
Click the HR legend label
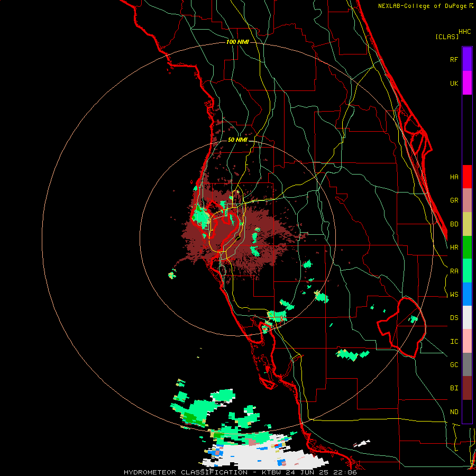[454, 248]
